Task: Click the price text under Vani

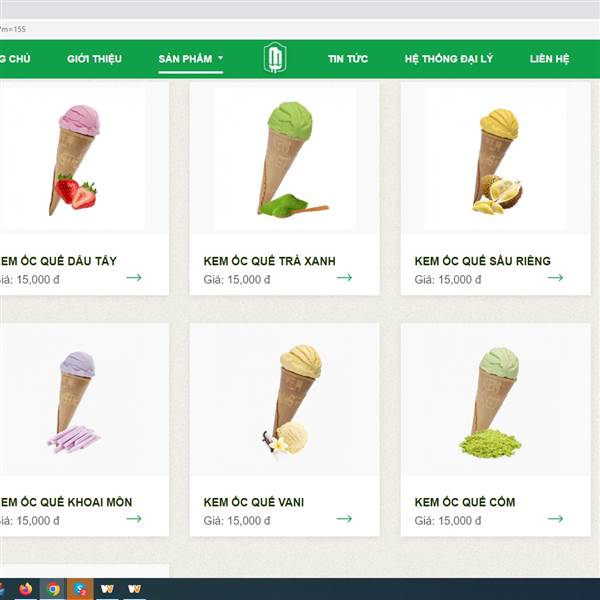Action: click(x=237, y=521)
